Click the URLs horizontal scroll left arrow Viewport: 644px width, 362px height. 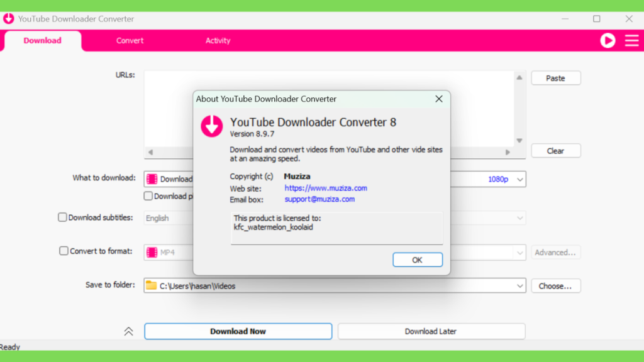(x=151, y=152)
